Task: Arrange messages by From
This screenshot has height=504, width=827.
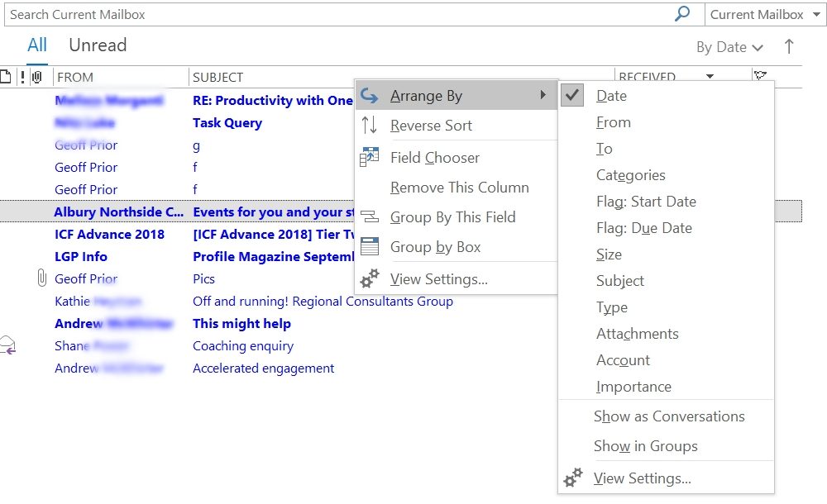Action: (666, 121)
